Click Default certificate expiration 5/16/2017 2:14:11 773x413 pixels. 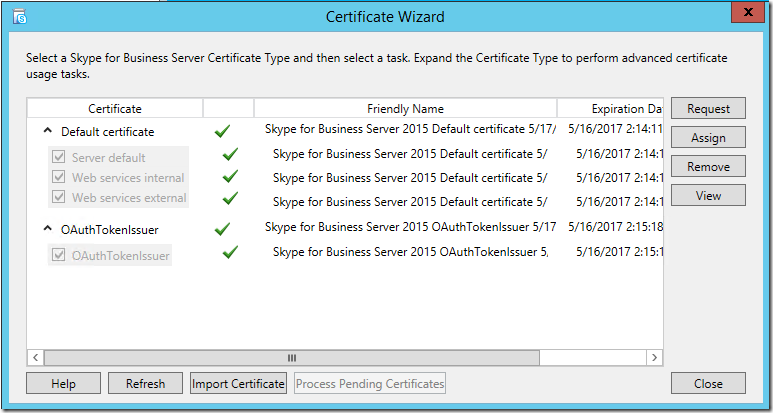(615, 130)
